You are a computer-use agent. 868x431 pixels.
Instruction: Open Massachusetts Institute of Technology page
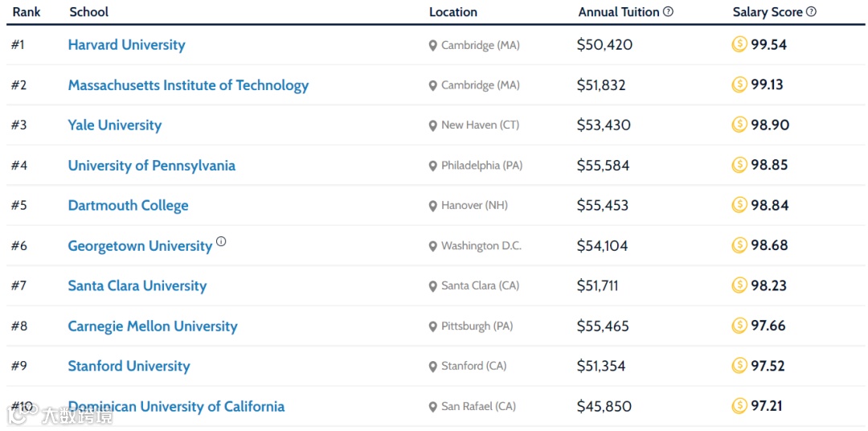click(188, 85)
